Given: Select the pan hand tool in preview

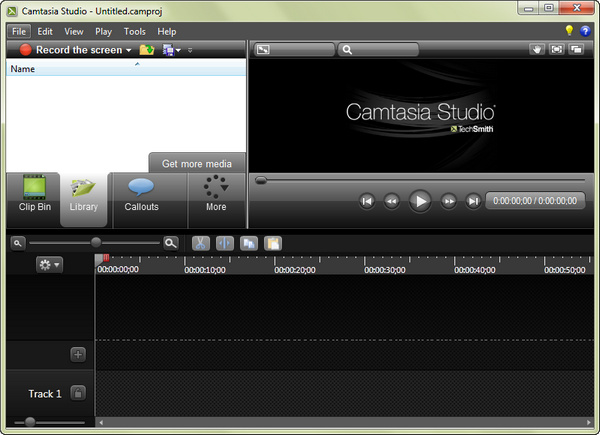Looking at the screenshot, I should (x=536, y=49).
